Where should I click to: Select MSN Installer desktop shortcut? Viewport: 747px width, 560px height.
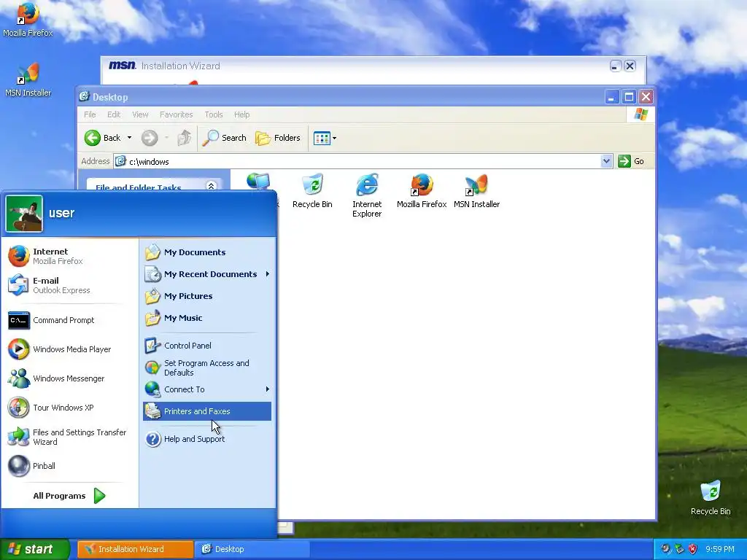(x=28, y=79)
